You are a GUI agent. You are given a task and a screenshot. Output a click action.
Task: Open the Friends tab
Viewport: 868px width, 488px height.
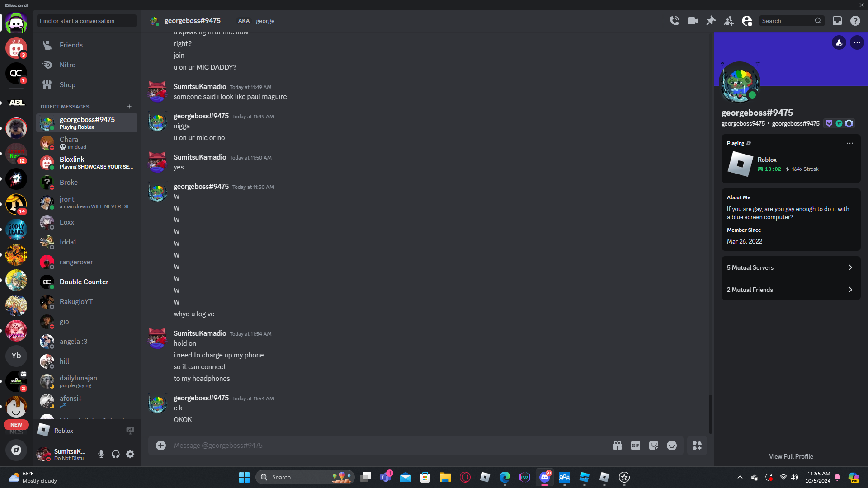tap(71, 45)
